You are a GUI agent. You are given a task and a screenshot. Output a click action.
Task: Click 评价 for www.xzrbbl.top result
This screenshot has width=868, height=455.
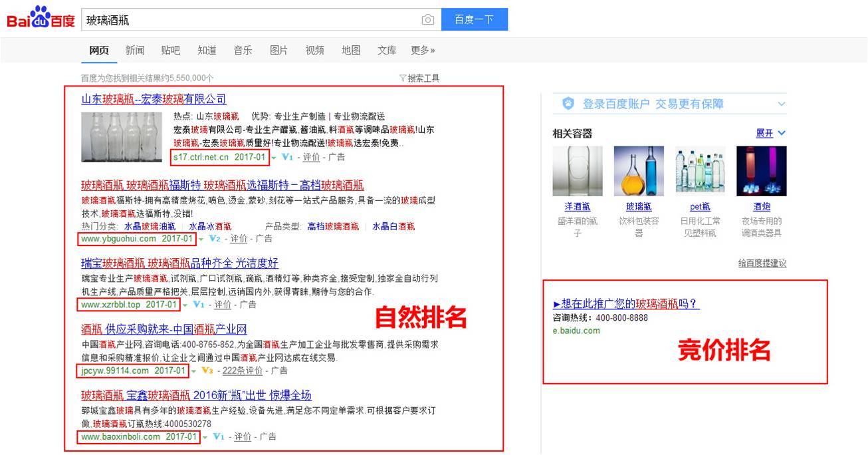tap(223, 305)
